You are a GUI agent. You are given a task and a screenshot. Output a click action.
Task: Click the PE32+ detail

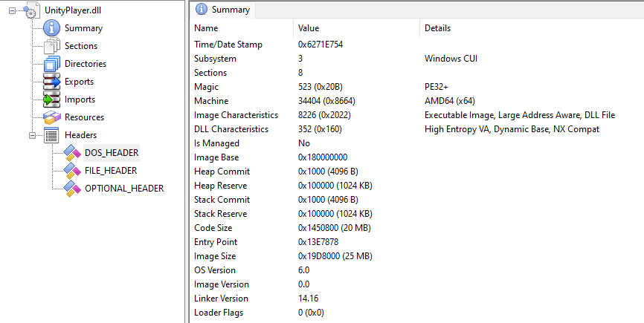coord(437,87)
